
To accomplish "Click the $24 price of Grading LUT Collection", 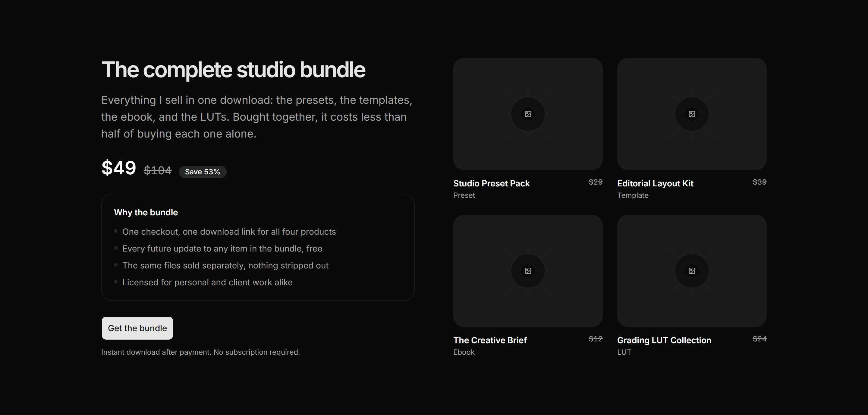I will pyautogui.click(x=759, y=339).
